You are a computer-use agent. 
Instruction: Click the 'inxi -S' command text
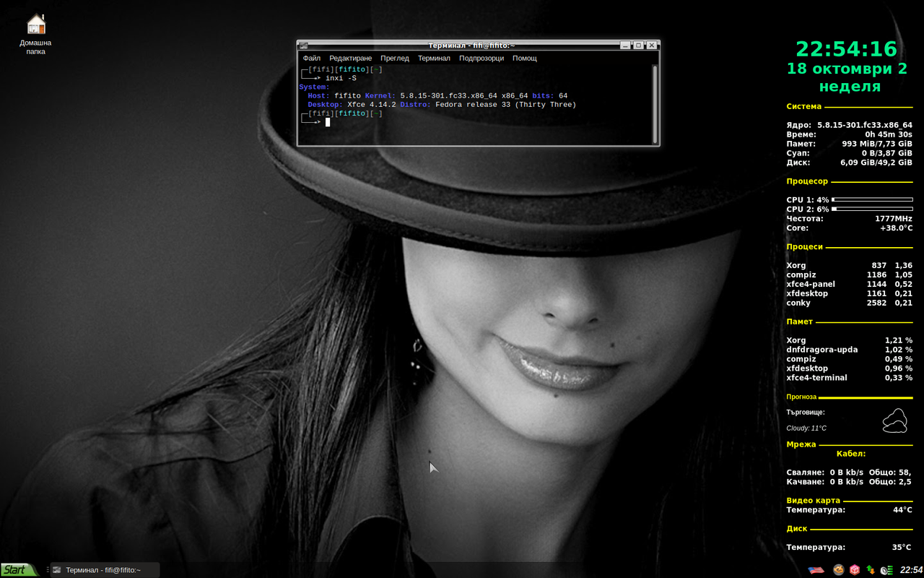(x=341, y=78)
